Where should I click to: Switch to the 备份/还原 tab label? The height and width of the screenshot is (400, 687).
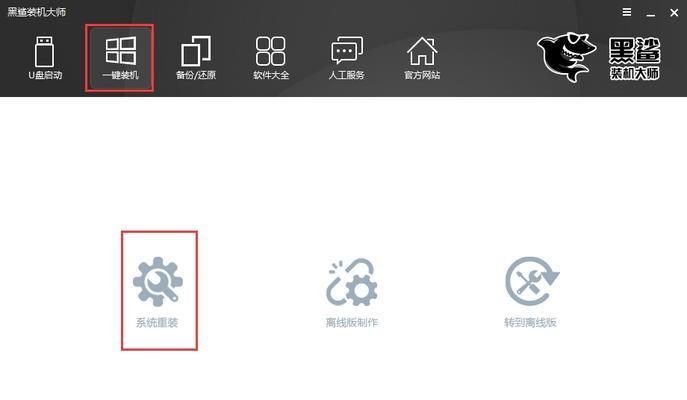pos(196,75)
